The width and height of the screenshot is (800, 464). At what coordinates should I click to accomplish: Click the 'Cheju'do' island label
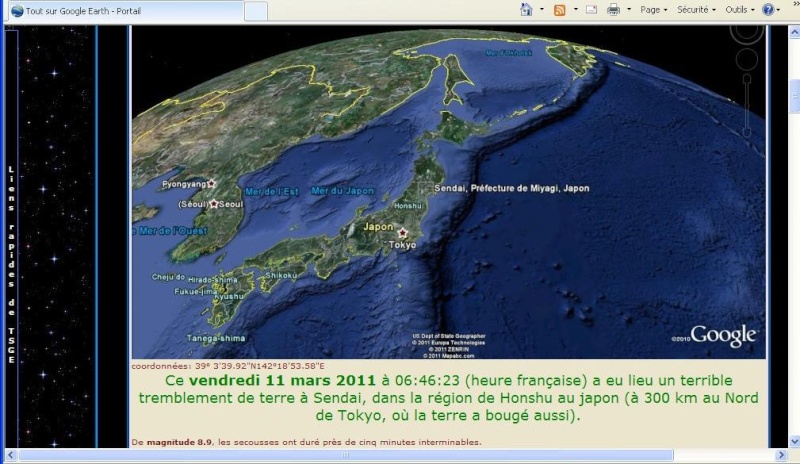(x=168, y=277)
